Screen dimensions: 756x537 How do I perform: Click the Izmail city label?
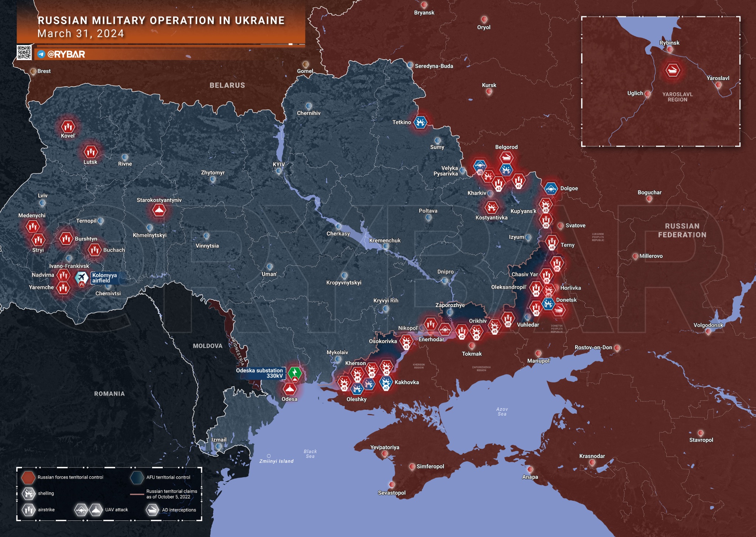(x=219, y=440)
